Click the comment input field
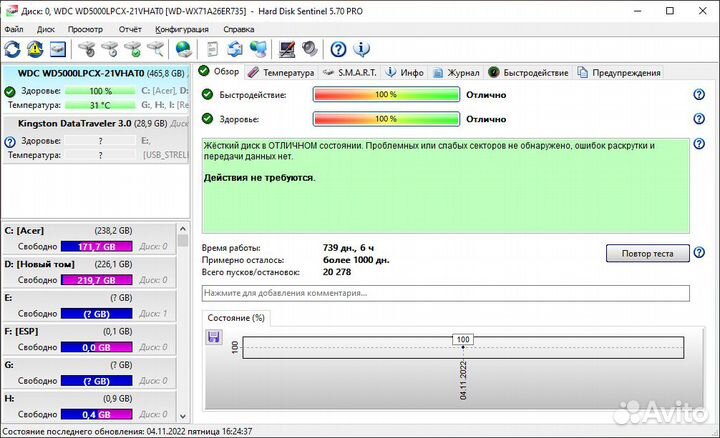Image resolution: width=720 pixels, height=438 pixels. coord(445,293)
